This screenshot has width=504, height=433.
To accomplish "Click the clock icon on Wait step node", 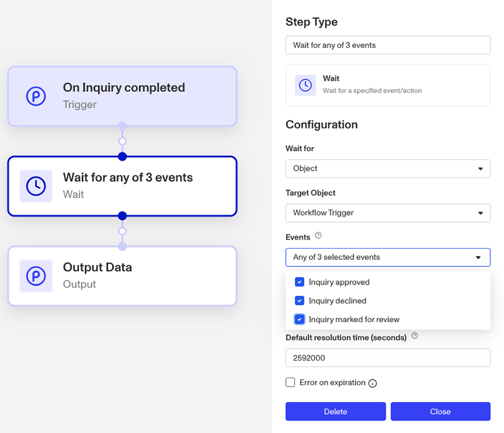I will (36, 186).
